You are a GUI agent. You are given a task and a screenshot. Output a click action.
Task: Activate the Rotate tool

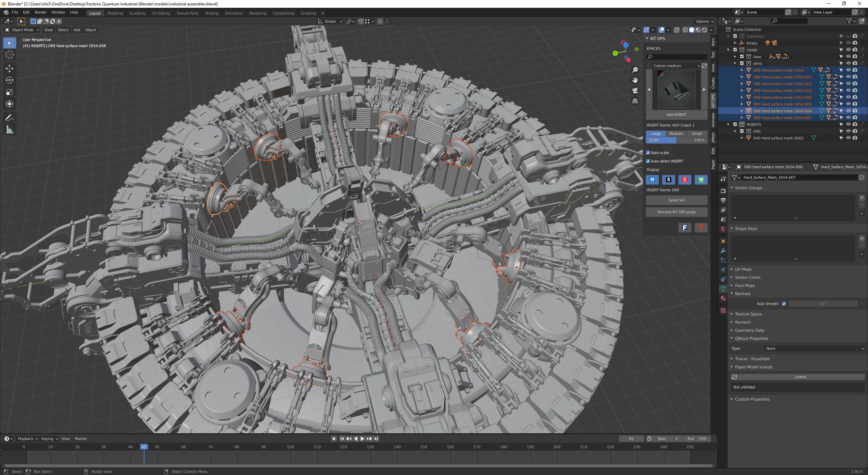click(9, 80)
